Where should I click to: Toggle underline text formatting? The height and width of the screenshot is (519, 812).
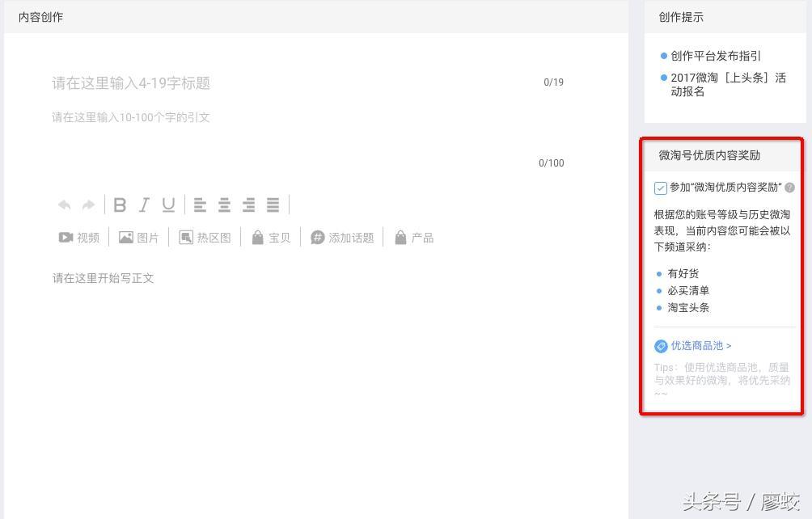coord(168,205)
